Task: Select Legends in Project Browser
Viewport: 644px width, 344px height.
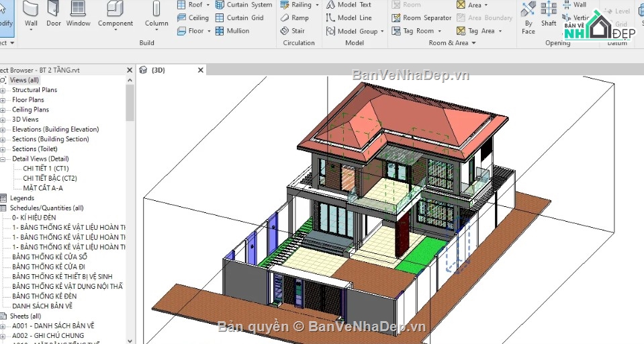Action: [21, 198]
